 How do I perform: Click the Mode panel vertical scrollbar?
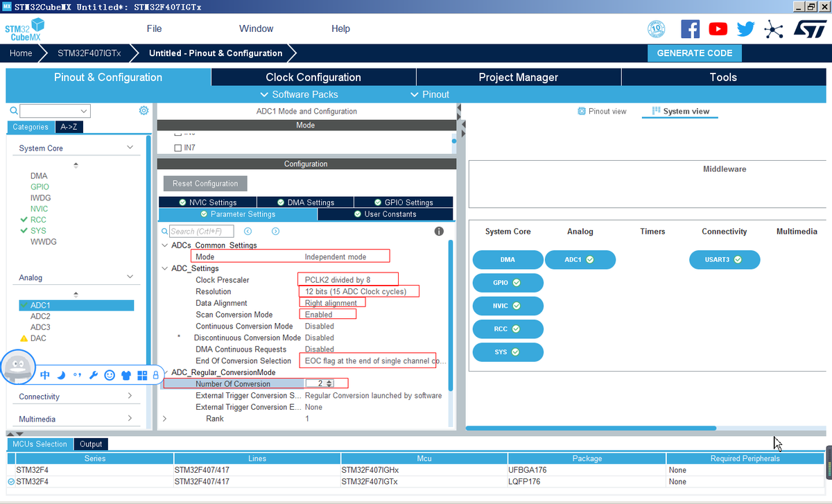pos(454,141)
